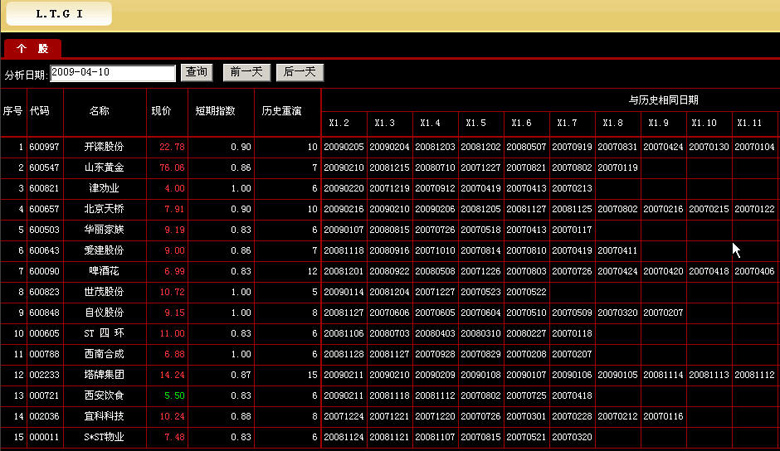Go to previous day with 前一天
Viewport: 780px width, 451px height.
pyautogui.click(x=246, y=72)
